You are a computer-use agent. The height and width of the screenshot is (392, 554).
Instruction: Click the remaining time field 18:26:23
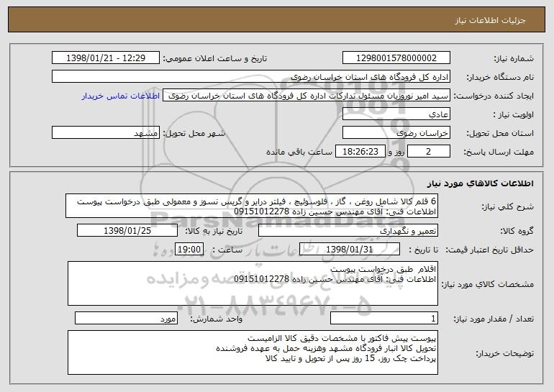pos(360,152)
